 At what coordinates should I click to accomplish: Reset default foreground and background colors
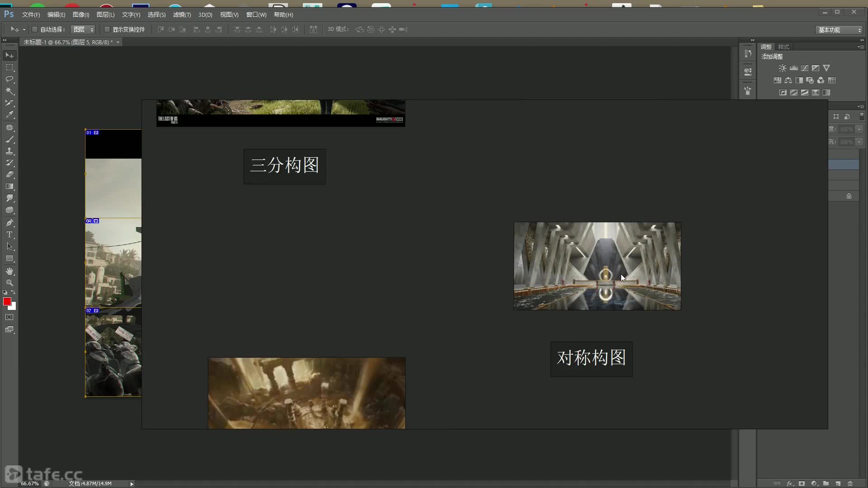coord(5,292)
